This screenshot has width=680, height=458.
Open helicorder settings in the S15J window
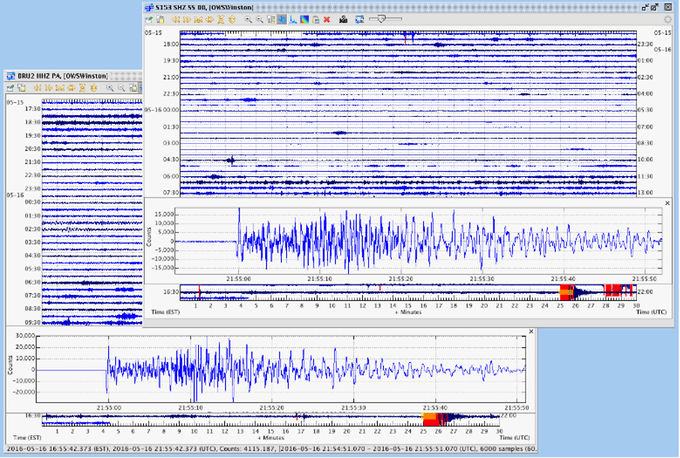[x=149, y=19]
